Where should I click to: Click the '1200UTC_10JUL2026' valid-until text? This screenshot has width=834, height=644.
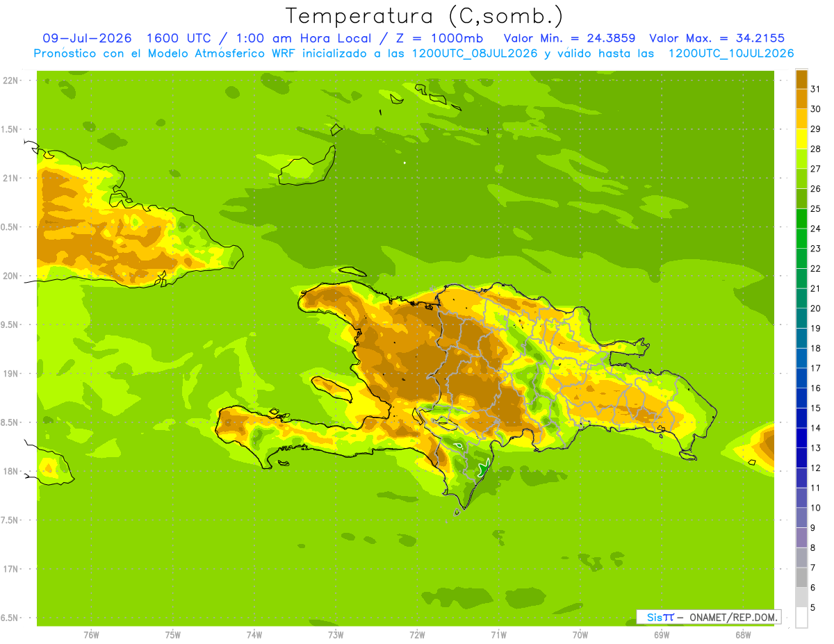731,53
